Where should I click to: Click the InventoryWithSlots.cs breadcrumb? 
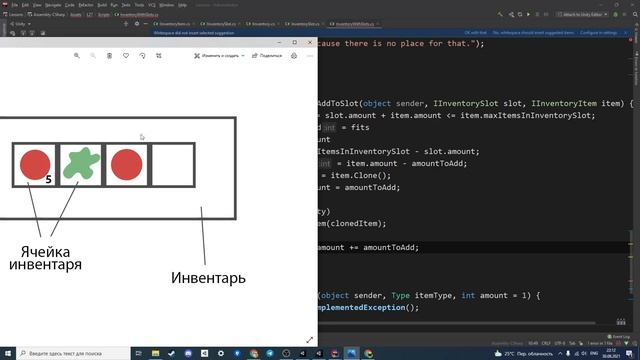click(x=136, y=14)
